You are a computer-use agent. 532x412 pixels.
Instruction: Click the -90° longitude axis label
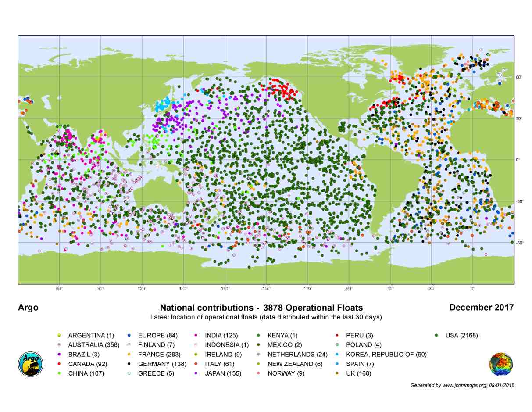348,289
